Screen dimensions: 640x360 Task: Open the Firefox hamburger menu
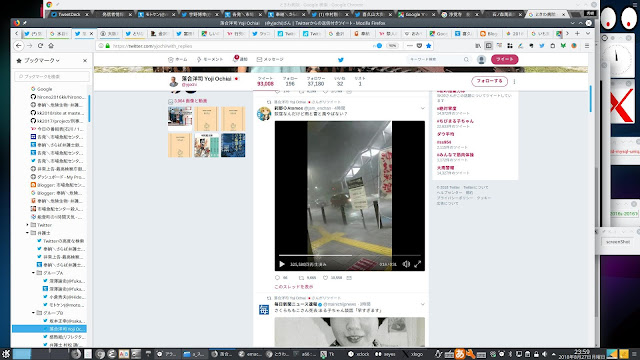click(587, 46)
